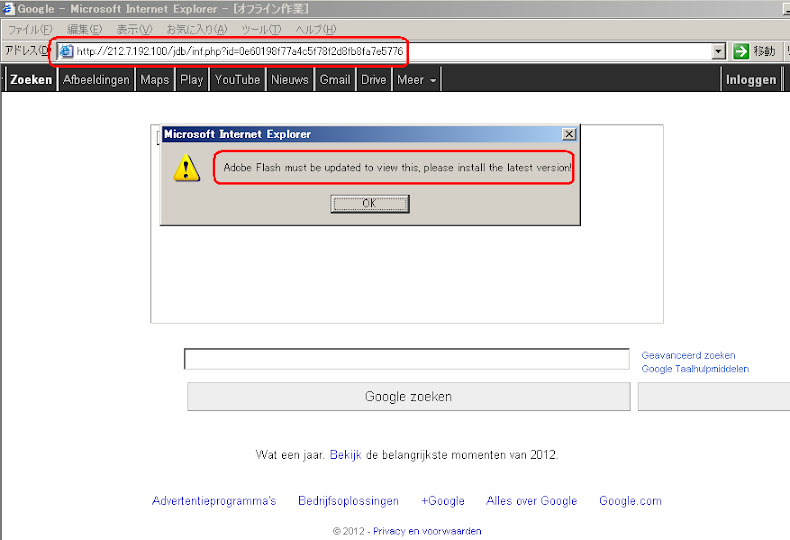The width and height of the screenshot is (790, 540).
Task: Click the Google.com footer link
Action: coord(630,501)
